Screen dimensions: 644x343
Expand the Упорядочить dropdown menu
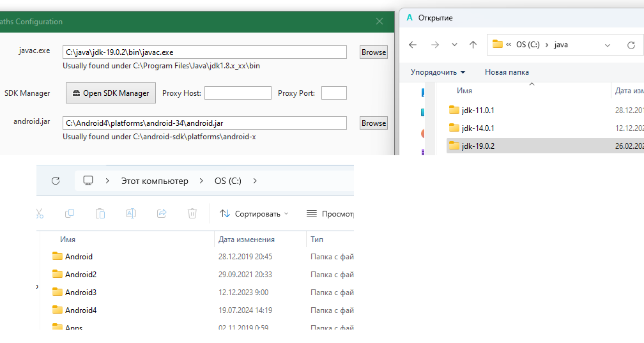(438, 72)
